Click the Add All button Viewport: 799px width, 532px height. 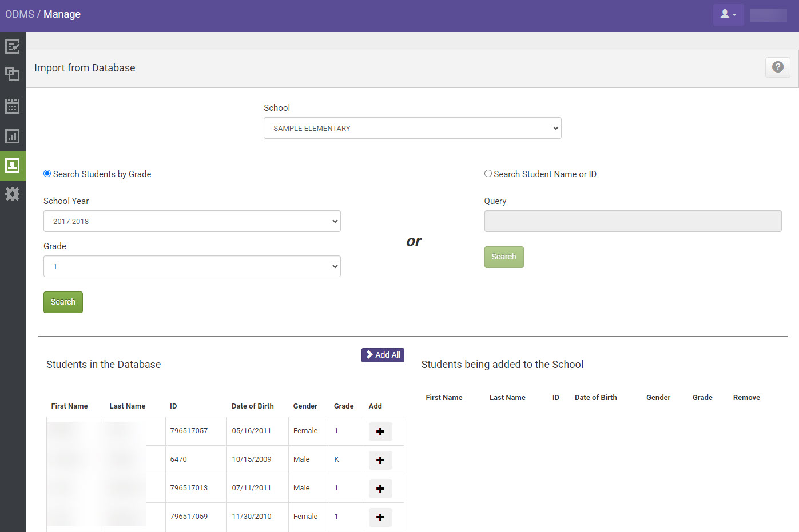coord(383,355)
